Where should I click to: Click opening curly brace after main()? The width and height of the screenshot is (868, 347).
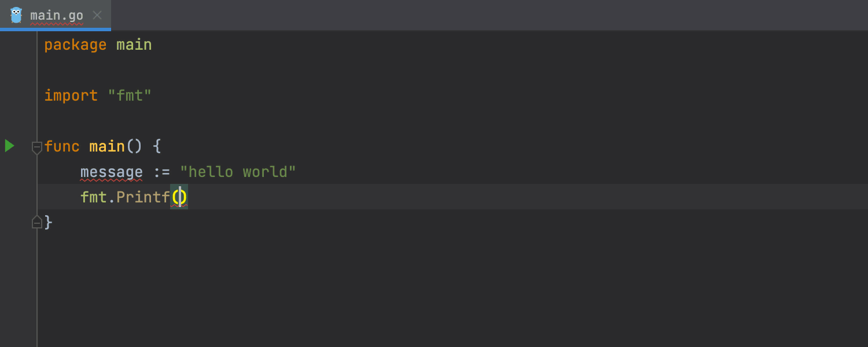157,146
